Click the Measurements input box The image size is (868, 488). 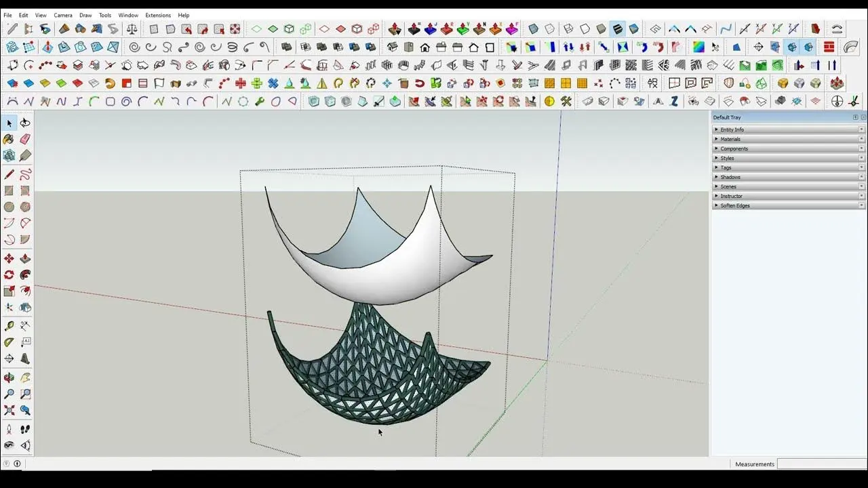click(x=821, y=464)
